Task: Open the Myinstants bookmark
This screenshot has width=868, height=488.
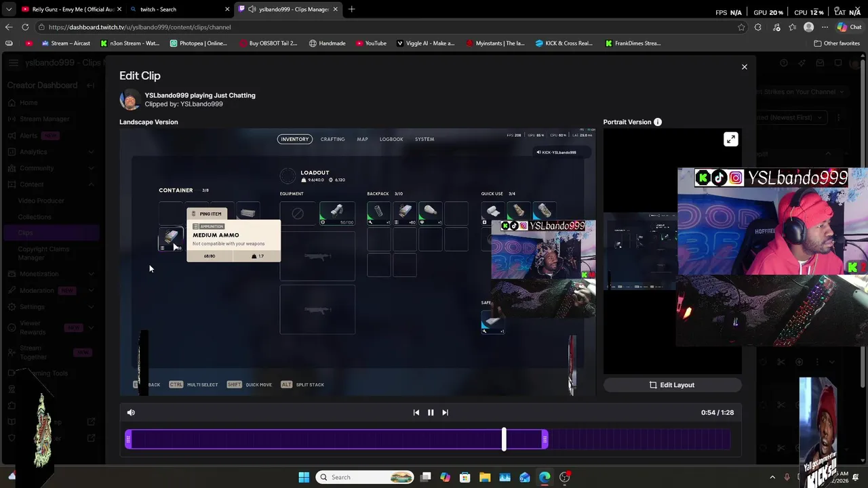Action: [x=496, y=43]
